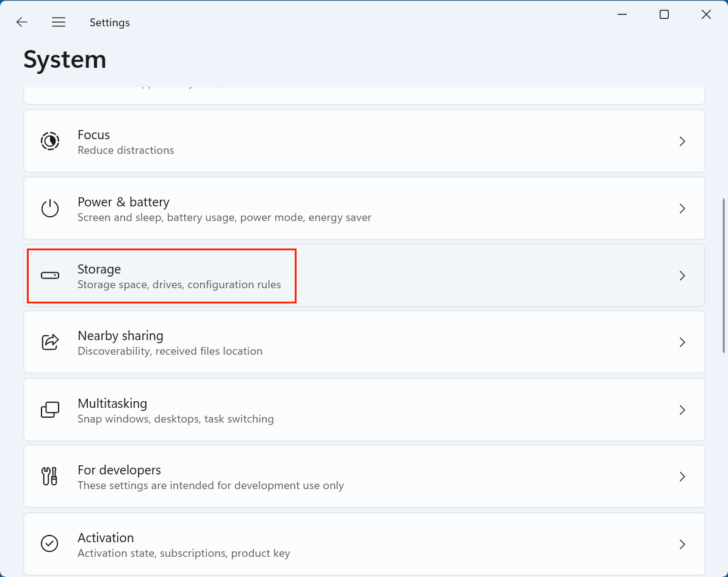Select the Multitasking windows icon
Screen dimensions: 728x577
(50, 410)
